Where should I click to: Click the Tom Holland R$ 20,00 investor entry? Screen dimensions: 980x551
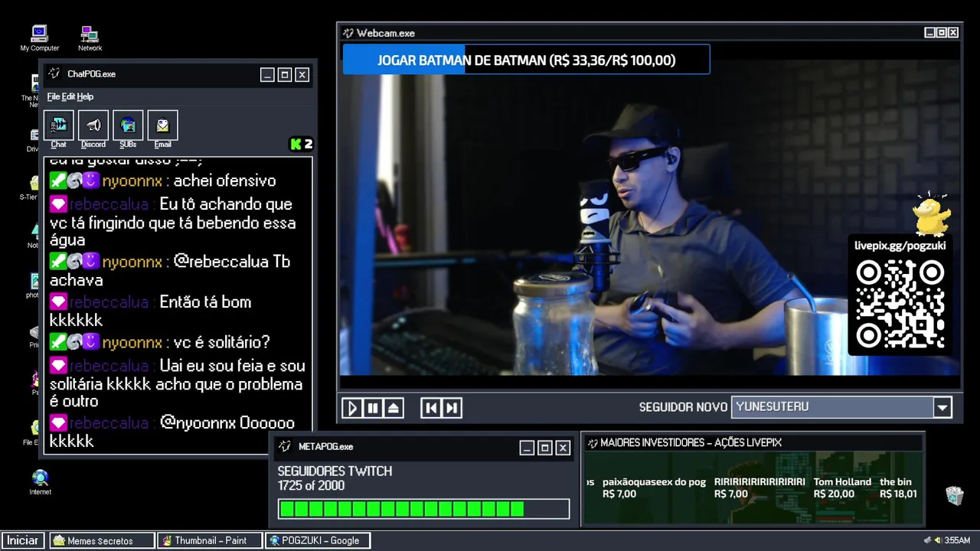pyautogui.click(x=842, y=487)
